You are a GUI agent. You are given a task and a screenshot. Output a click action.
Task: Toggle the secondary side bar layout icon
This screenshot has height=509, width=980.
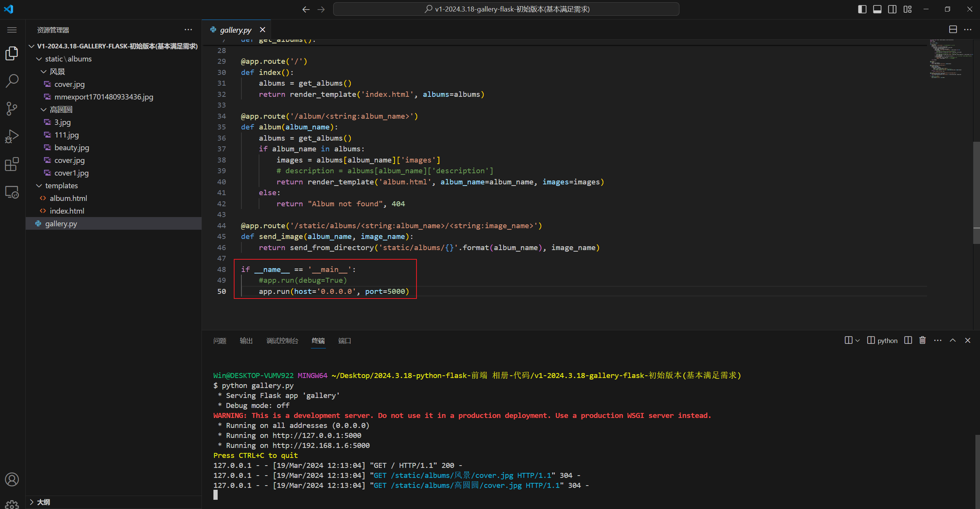892,9
